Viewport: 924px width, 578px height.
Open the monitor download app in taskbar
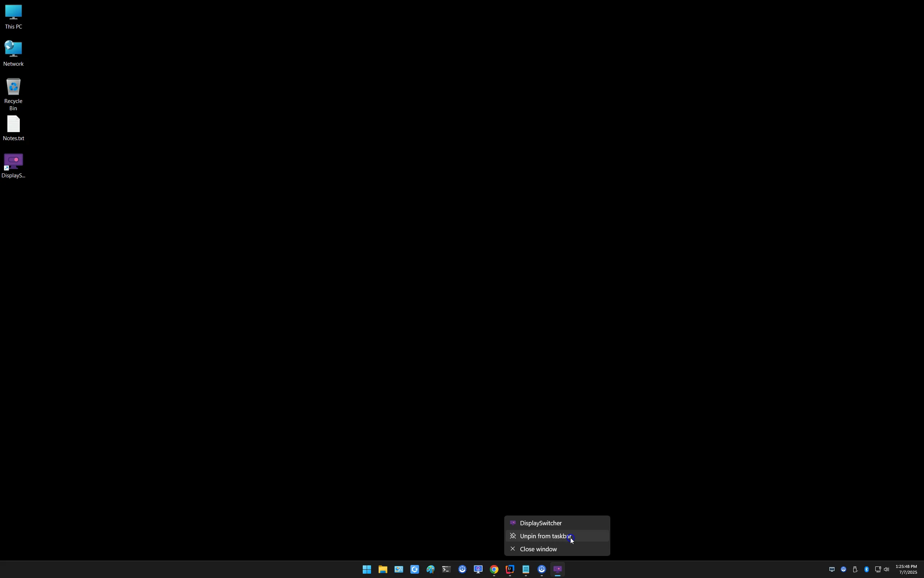pyautogui.click(x=478, y=570)
